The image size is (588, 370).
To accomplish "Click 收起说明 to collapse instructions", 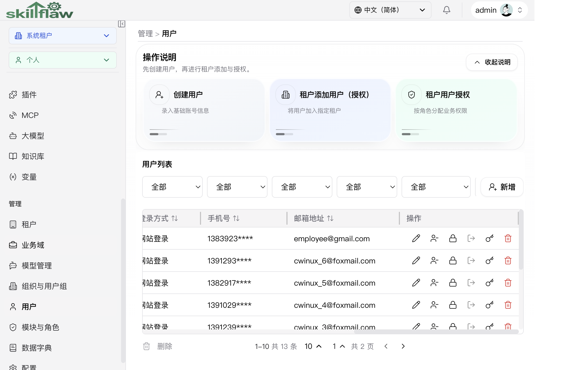I will click(492, 62).
